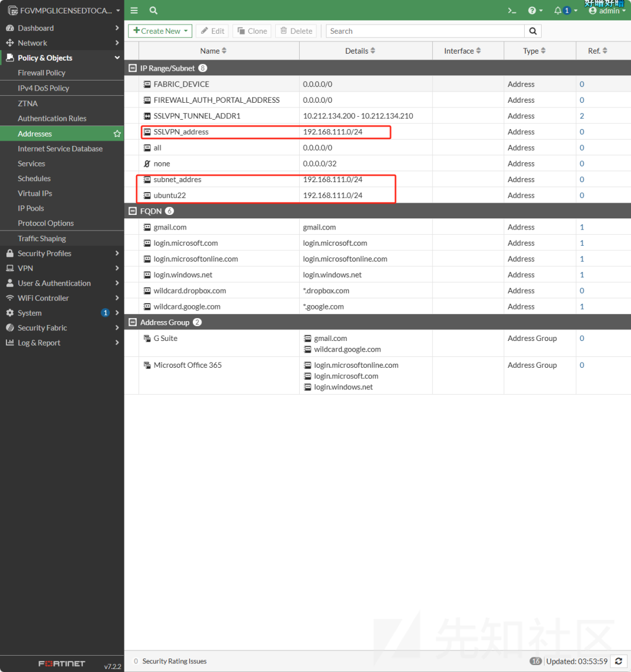The height and width of the screenshot is (672, 631).
Task: Click the G Suite address group icon
Action: tap(147, 338)
